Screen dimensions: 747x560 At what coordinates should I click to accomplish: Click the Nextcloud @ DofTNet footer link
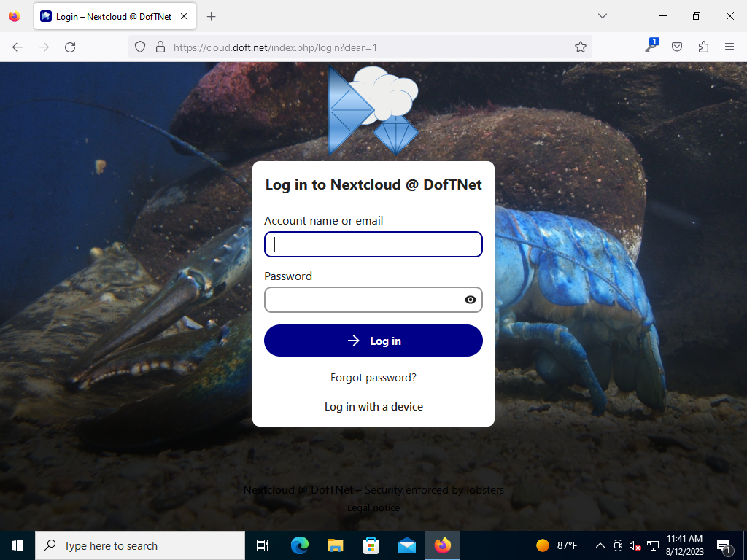pos(298,489)
